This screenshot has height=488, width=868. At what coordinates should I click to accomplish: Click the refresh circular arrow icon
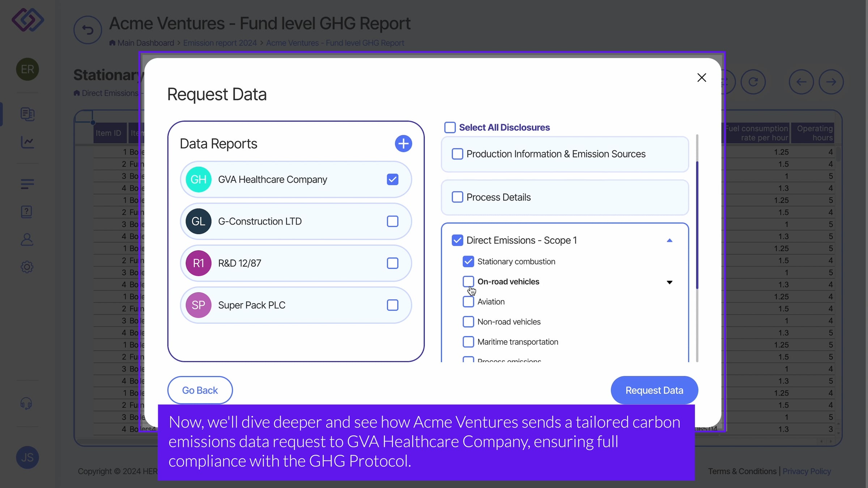(753, 82)
